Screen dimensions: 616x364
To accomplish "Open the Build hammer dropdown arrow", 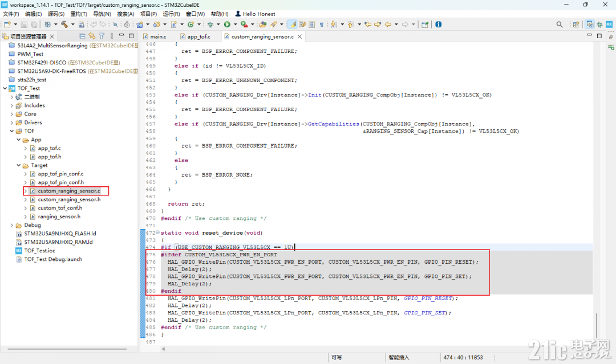I will 72,24.
